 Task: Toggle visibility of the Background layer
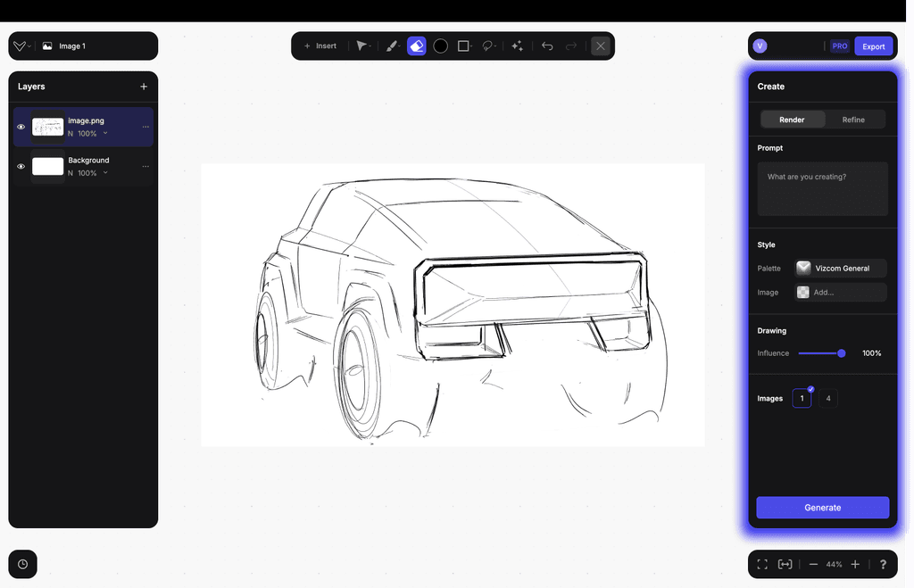21,166
